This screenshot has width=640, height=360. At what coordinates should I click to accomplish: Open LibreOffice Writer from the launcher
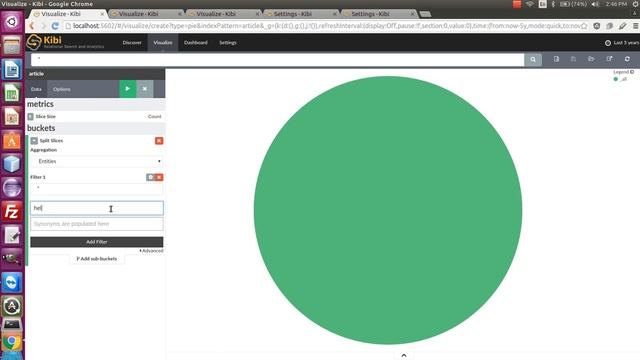tap(12, 69)
